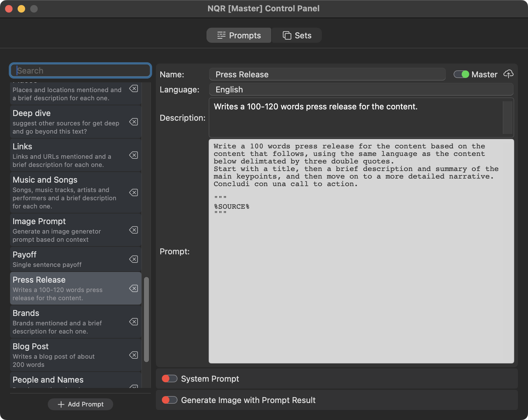Click the Add Prompt button
This screenshot has width=528, height=420.
pyautogui.click(x=80, y=404)
